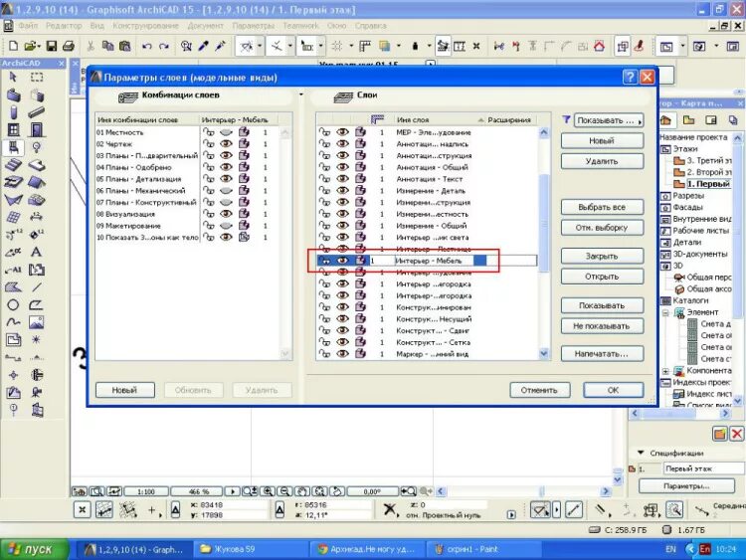Click the Не показывать button
The width and height of the screenshot is (746, 560).
pyautogui.click(x=602, y=326)
